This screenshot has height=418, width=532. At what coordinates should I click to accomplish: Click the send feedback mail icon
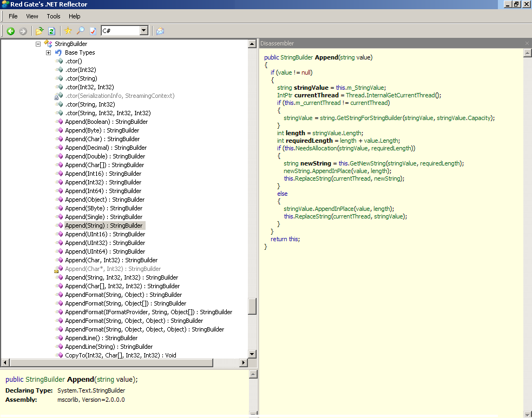pyautogui.click(x=160, y=31)
